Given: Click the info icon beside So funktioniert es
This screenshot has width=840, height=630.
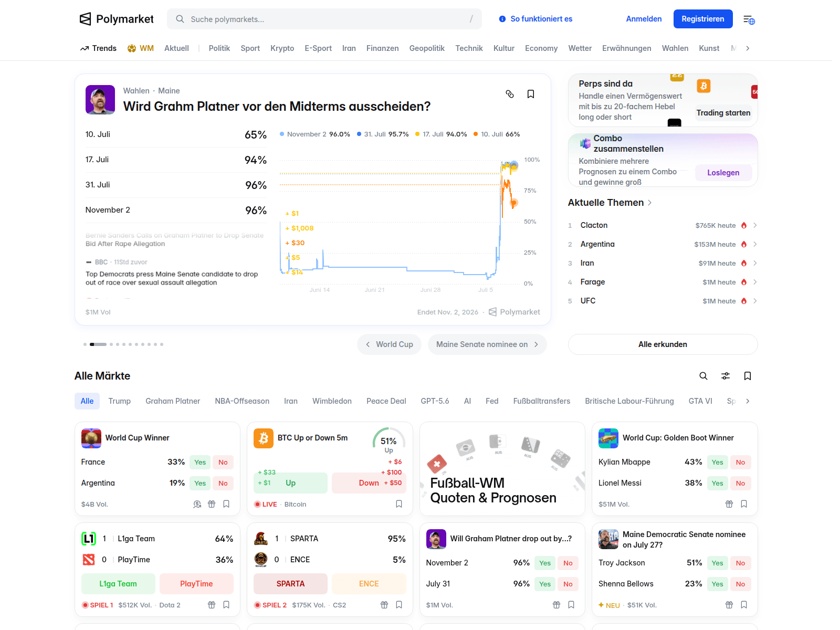Looking at the screenshot, I should pos(502,19).
